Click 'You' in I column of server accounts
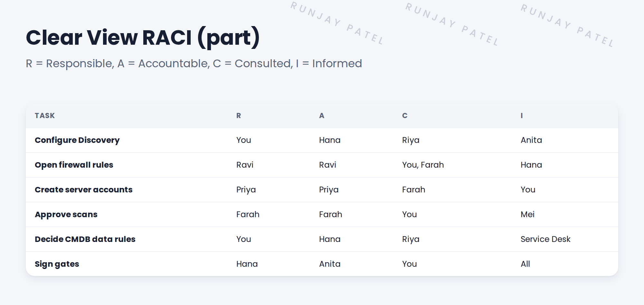The image size is (644, 305). click(528, 189)
